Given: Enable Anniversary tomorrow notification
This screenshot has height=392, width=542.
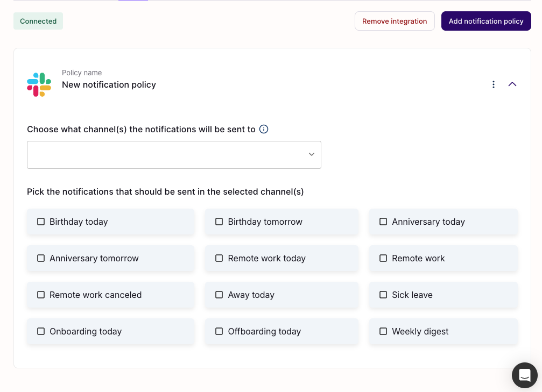Looking at the screenshot, I should pyautogui.click(x=41, y=258).
